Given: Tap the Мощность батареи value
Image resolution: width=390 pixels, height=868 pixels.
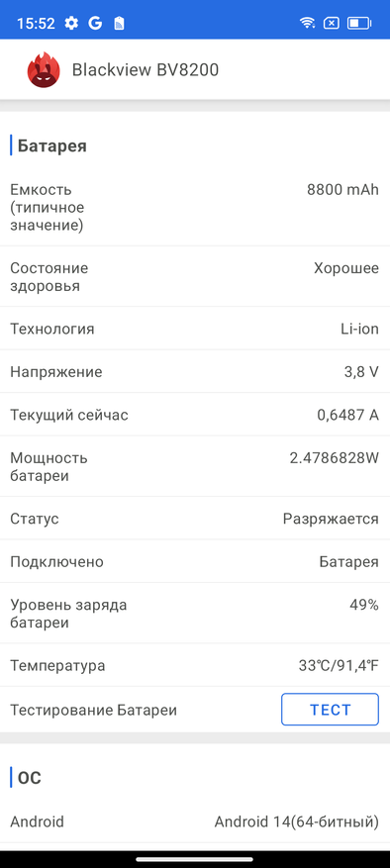Looking at the screenshot, I should pos(334,458).
